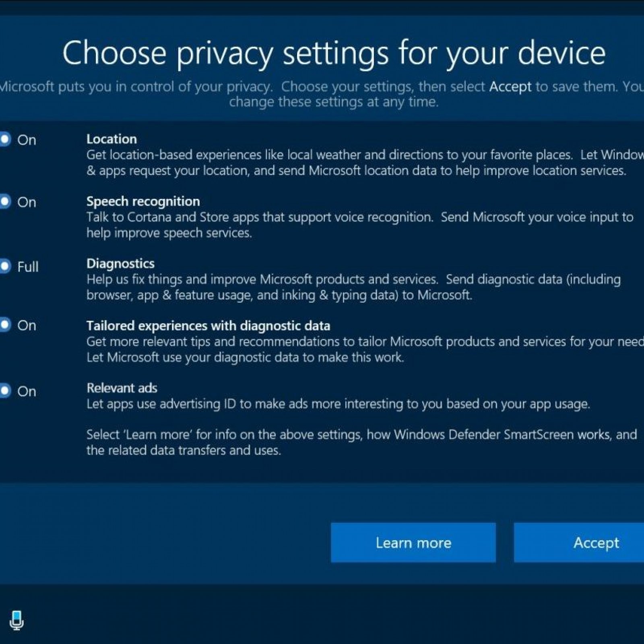Switch the Diagnostics toggle set to Full
Image resolution: width=644 pixels, height=644 pixels.
point(4,266)
